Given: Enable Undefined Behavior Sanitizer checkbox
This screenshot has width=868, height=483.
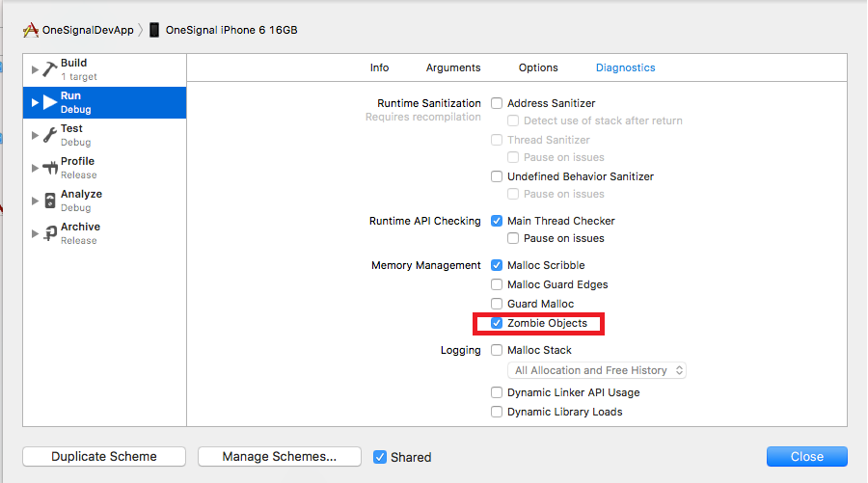Looking at the screenshot, I should [497, 175].
